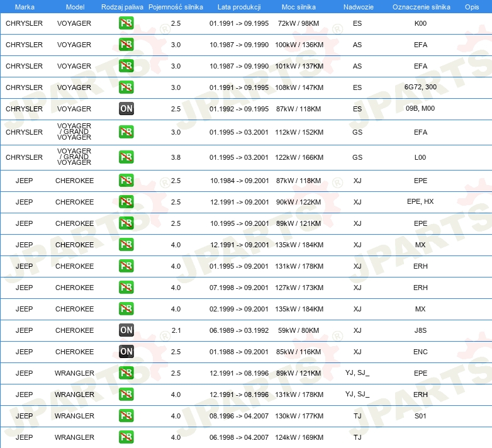Click engine code J8S in Cherokee row
The width and height of the screenshot is (492, 448).
tap(420, 330)
